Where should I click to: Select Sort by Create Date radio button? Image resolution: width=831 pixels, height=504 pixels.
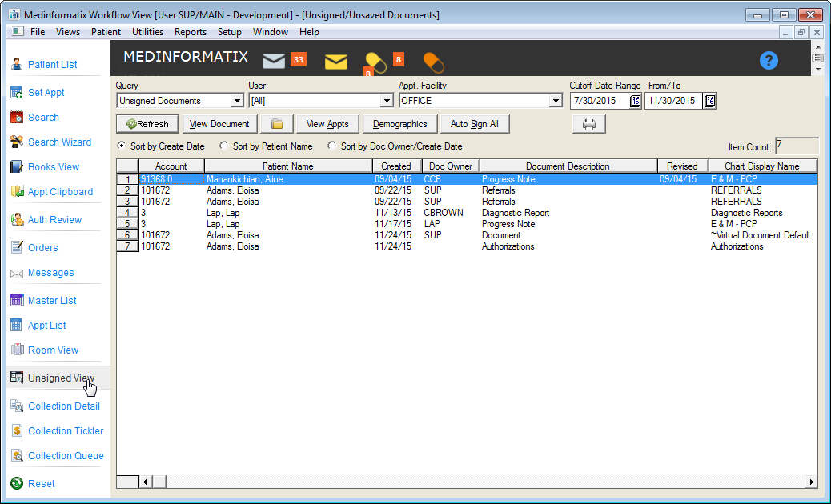click(122, 146)
